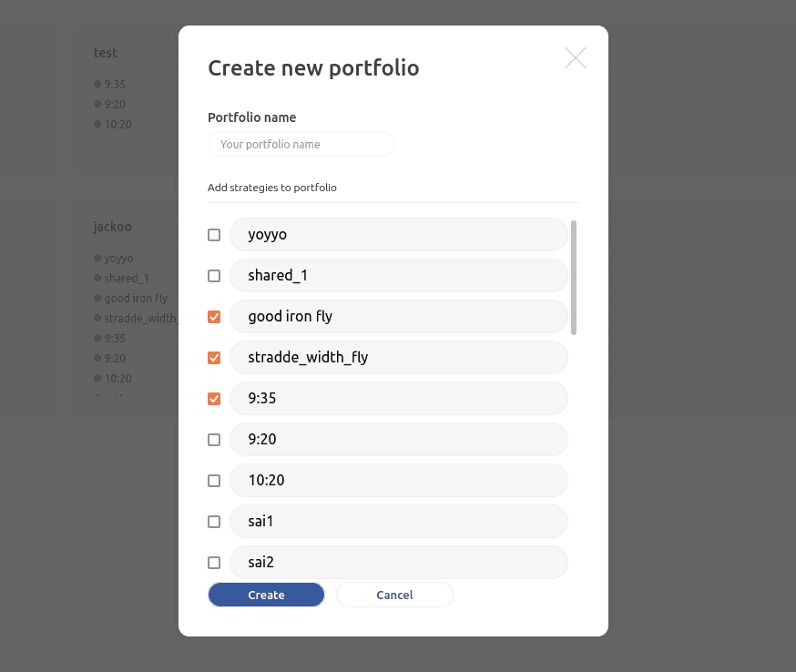This screenshot has height=672, width=796.
Task: Click the icon beside good iron fly
Action: [x=97, y=298]
